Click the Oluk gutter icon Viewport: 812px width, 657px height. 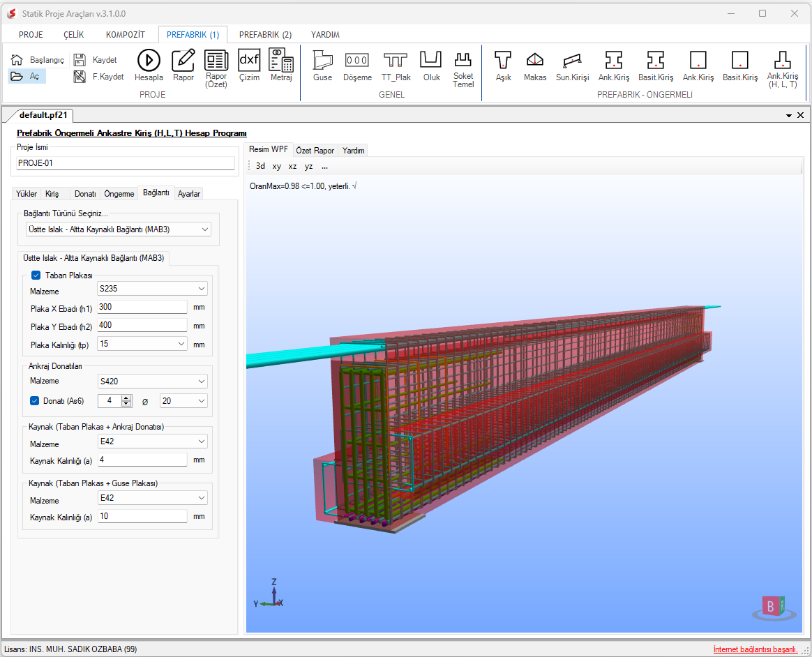pyautogui.click(x=431, y=65)
